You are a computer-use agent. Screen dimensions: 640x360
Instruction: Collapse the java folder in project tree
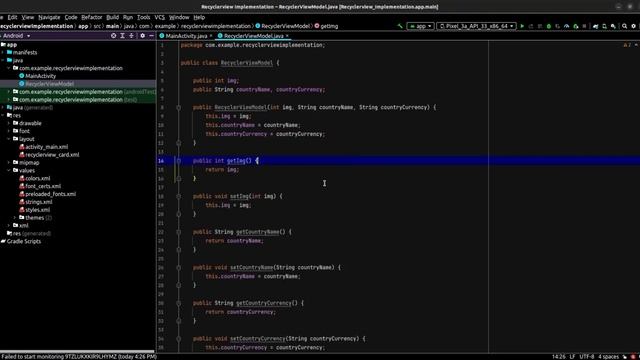pos(3,60)
